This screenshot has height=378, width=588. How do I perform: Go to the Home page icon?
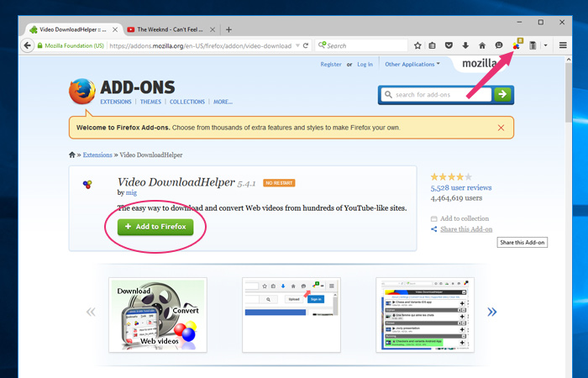[x=482, y=45]
